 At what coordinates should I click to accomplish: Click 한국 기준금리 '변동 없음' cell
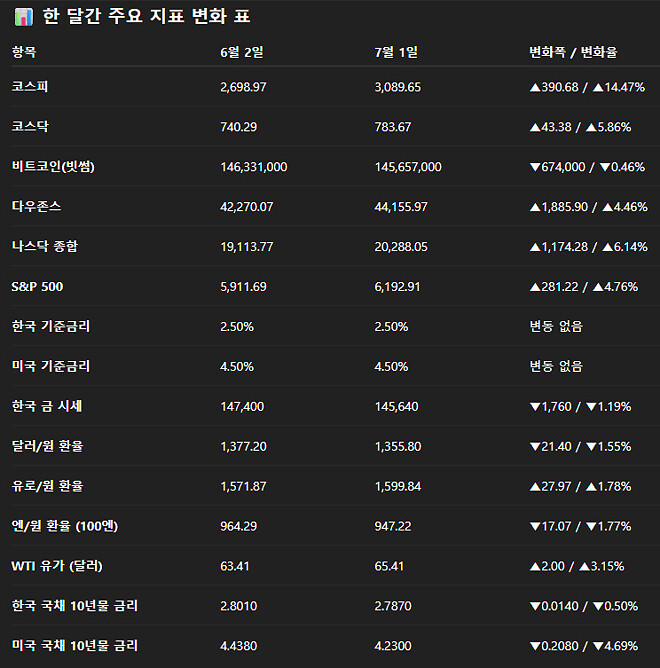click(x=556, y=326)
